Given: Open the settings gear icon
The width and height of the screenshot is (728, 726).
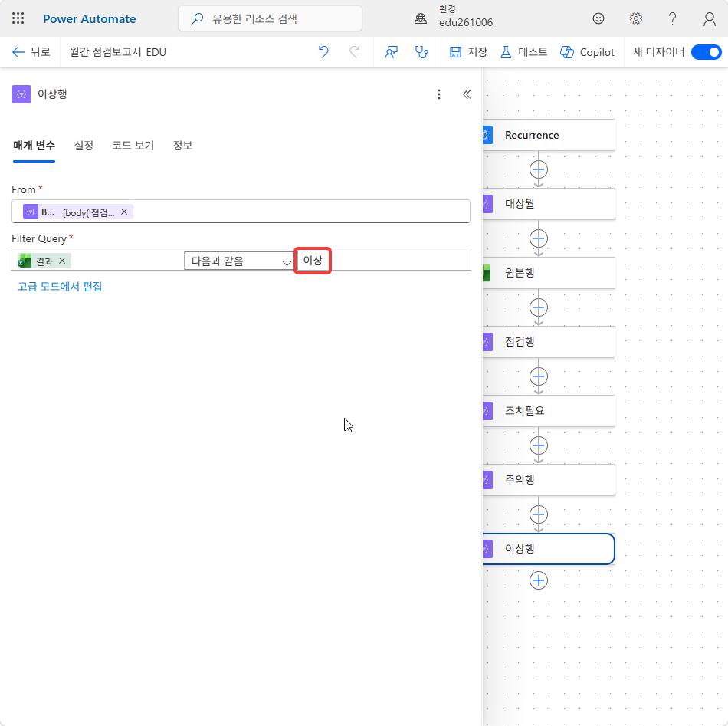Looking at the screenshot, I should pyautogui.click(x=635, y=18).
